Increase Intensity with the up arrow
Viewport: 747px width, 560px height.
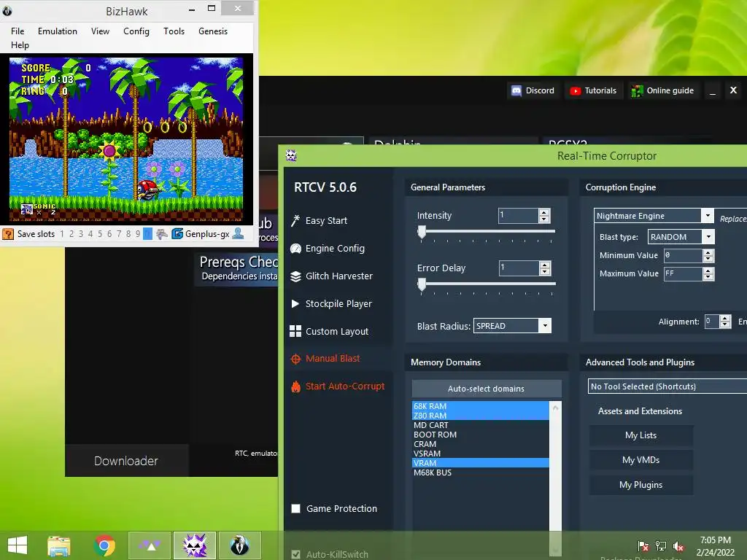pos(544,212)
